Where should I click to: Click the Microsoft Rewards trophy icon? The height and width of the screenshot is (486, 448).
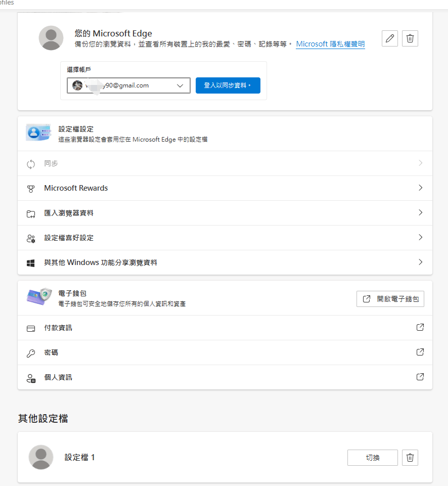[31, 189]
